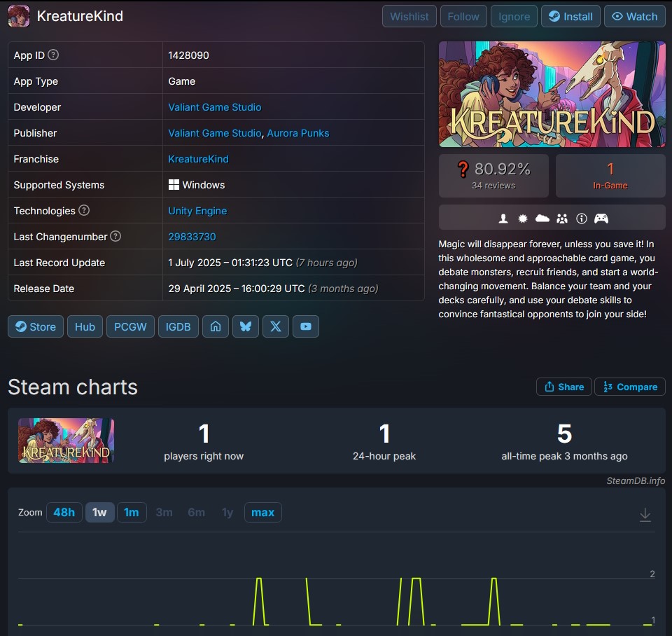
Task: Click the 'Game' app type value
Action: click(x=182, y=81)
